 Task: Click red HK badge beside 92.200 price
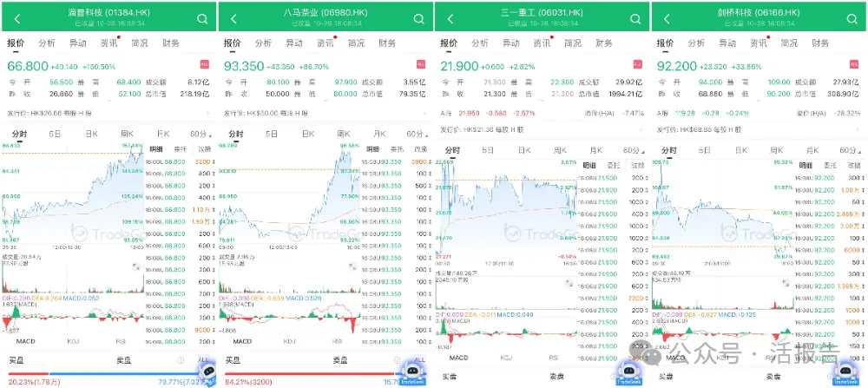pos(855,64)
